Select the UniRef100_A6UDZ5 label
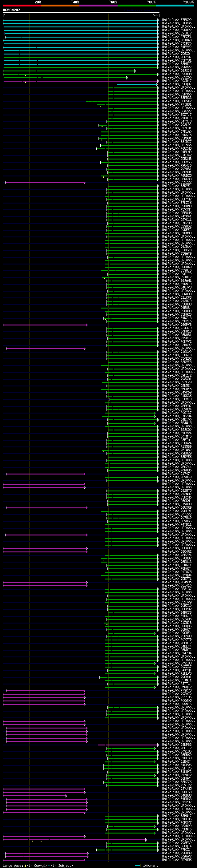The image size is (197, 868). pyautogui.click(x=177, y=176)
